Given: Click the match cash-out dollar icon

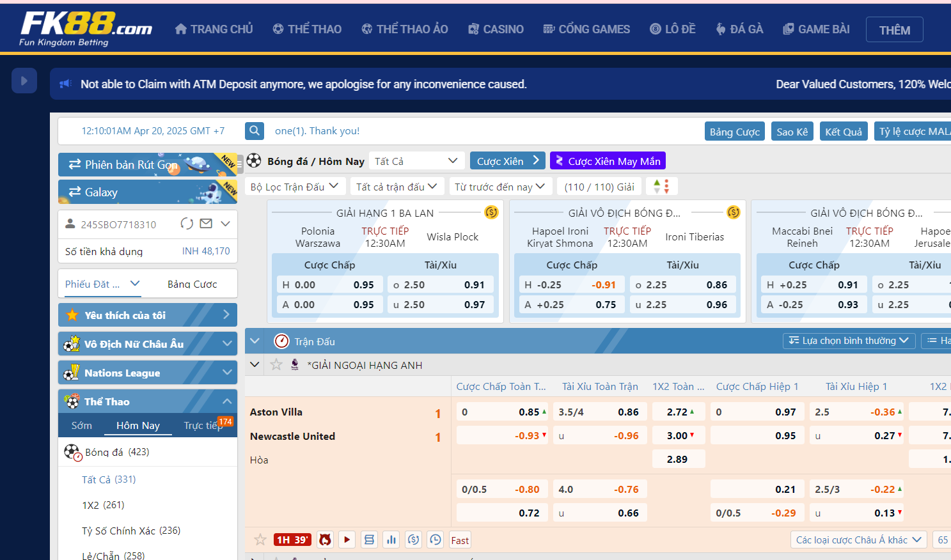Looking at the screenshot, I should [414, 540].
